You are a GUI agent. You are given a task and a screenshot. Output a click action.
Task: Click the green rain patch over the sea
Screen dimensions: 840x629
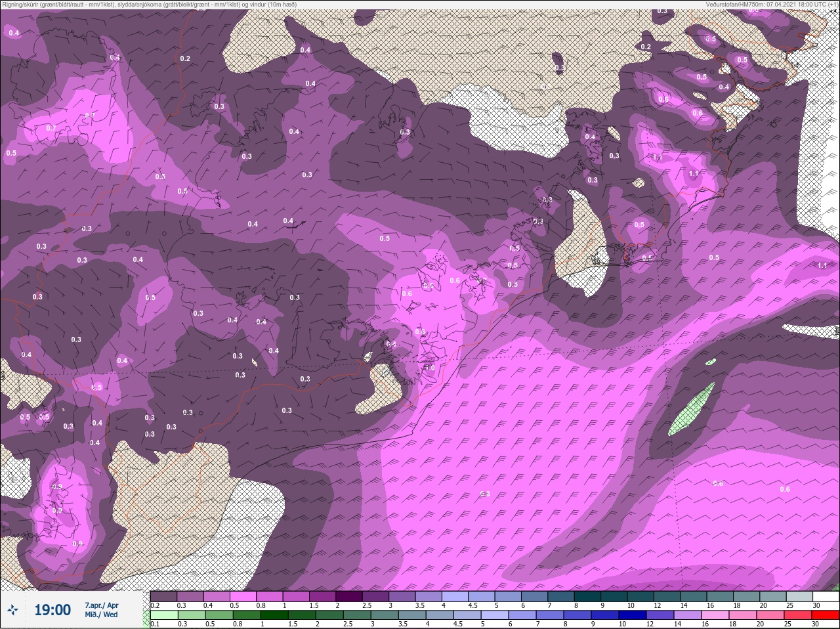691,409
